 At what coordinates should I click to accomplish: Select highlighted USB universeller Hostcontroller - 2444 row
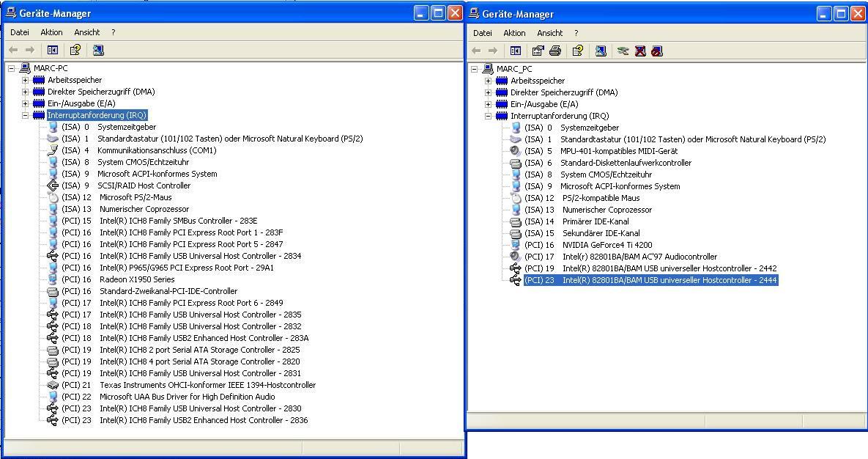650,280
